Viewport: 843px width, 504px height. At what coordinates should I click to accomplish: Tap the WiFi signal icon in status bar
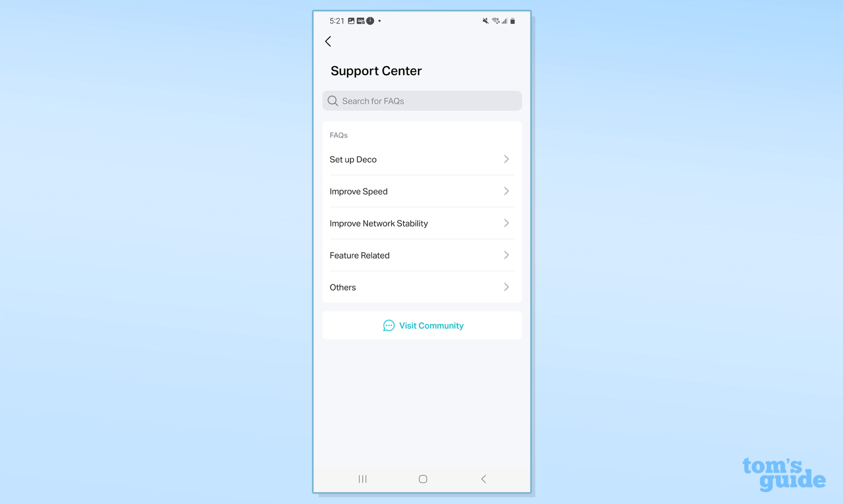point(493,20)
